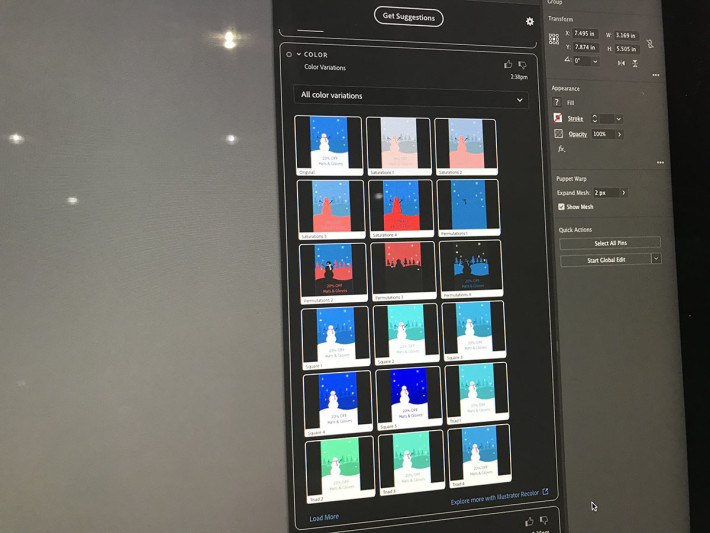Click the Get Suggestions button
Image resolution: width=710 pixels, height=533 pixels.
coord(408,17)
